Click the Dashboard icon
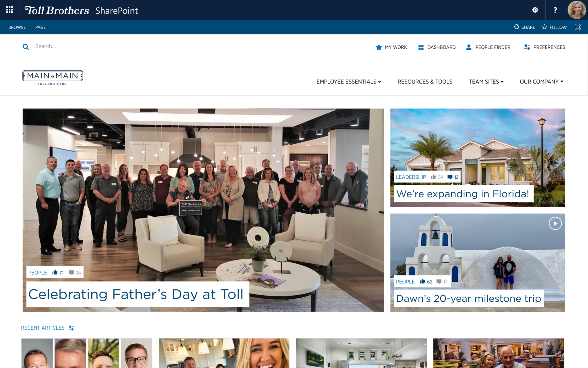 pos(420,47)
